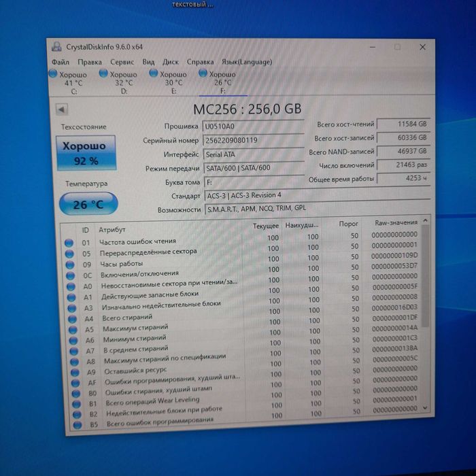Open the Диск menu
The width and height of the screenshot is (476, 476).
(x=170, y=63)
